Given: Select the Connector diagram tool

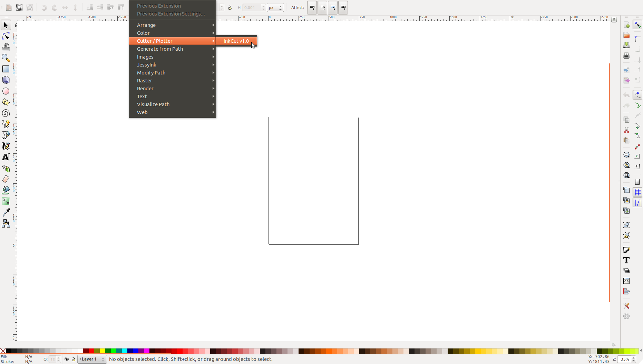Looking at the screenshot, I should tap(6, 224).
